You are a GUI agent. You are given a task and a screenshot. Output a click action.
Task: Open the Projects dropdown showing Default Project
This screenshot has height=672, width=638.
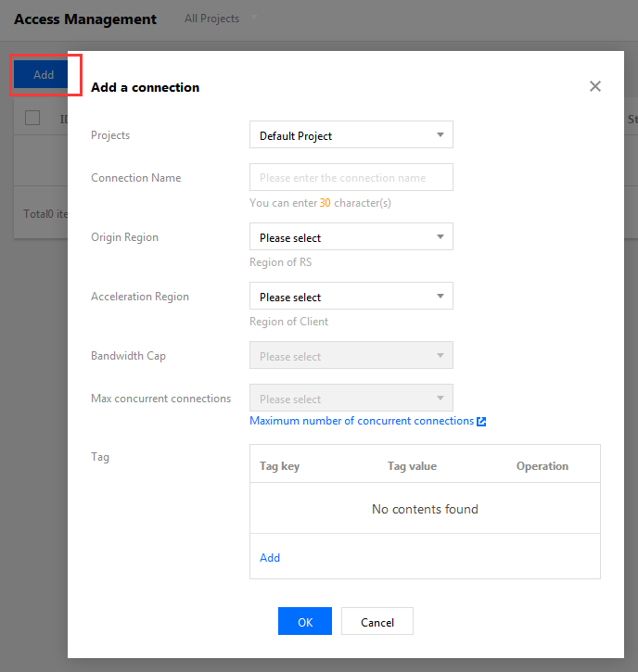351,135
